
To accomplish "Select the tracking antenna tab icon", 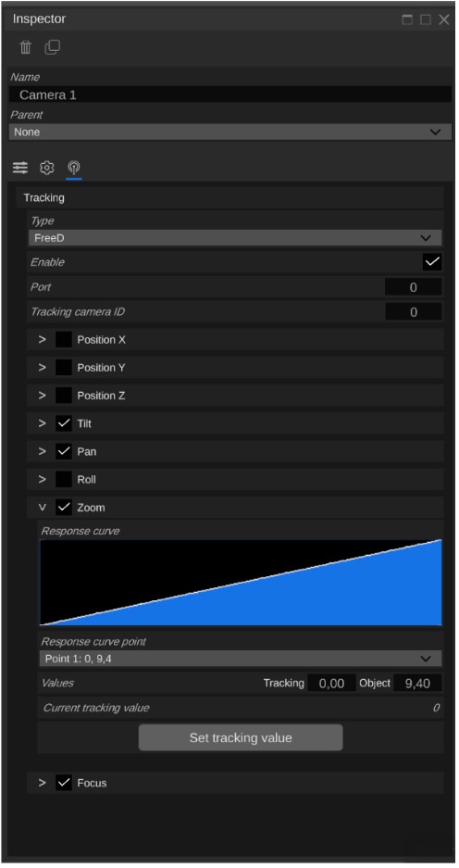I will 73,167.
